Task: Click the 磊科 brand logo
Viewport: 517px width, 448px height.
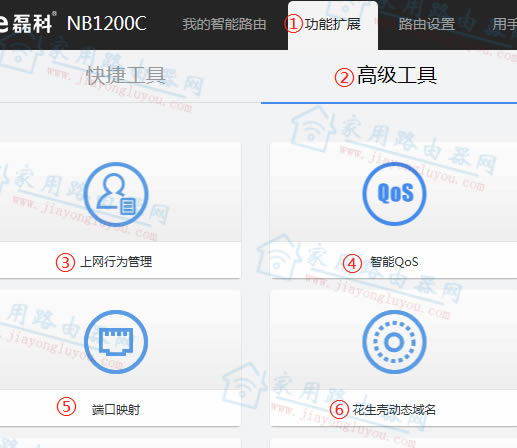Action: point(27,23)
